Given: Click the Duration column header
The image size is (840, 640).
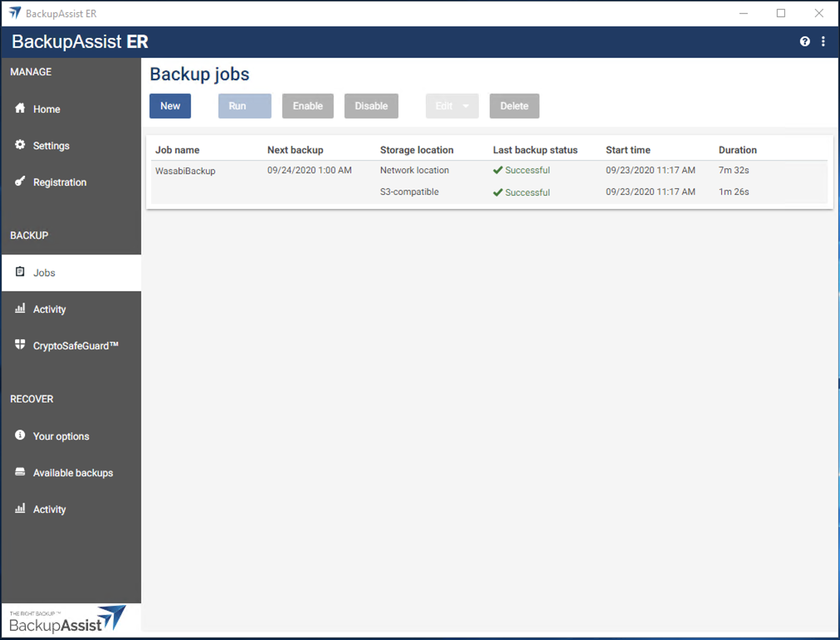Looking at the screenshot, I should (x=737, y=150).
